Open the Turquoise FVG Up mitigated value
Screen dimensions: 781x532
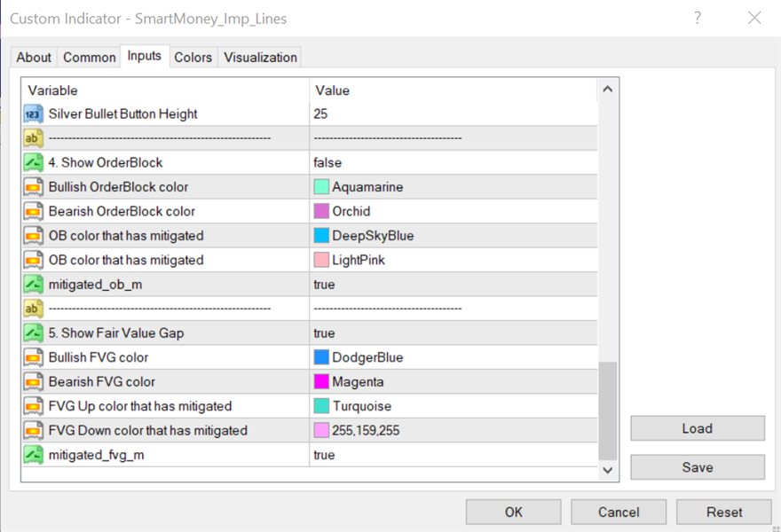[361, 406]
